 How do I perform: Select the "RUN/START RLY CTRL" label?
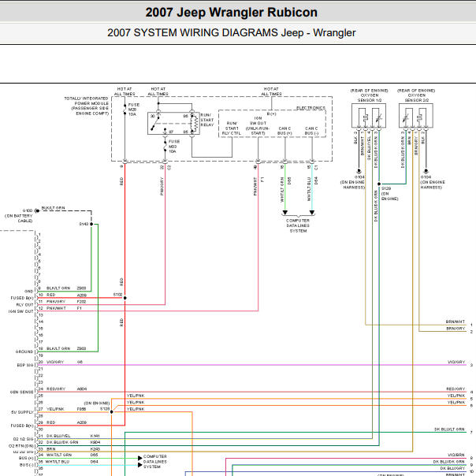(x=232, y=128)
